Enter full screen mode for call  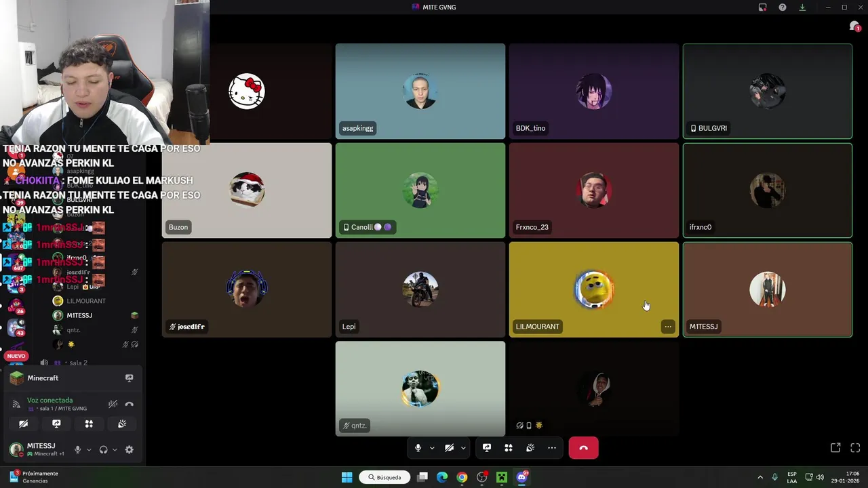pos(855,448)
